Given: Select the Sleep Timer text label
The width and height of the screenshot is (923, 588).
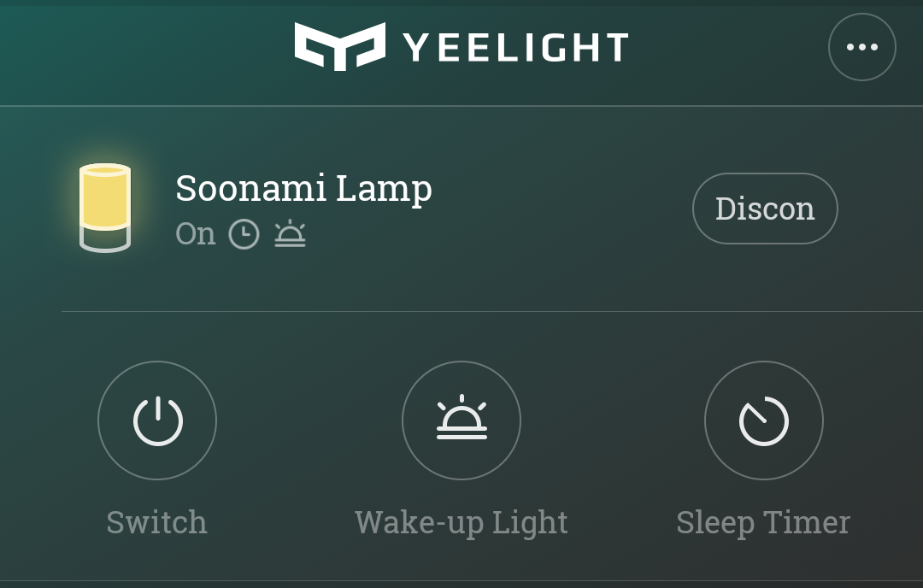Looking at the screenshot, I should 763,522.
